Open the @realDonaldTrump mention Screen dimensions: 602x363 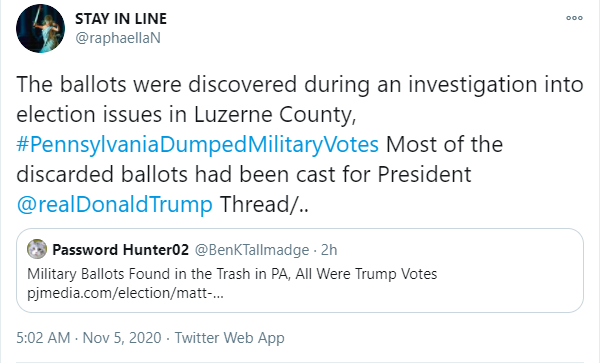point(114,204)
